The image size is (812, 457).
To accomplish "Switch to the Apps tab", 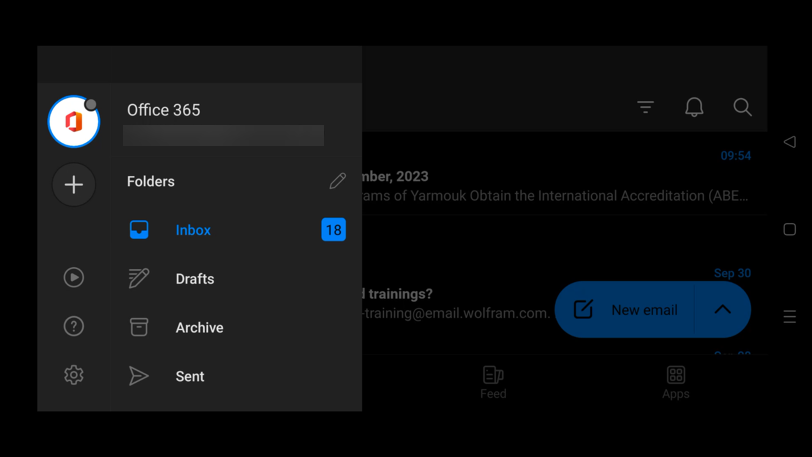I will tap(676, 382).
